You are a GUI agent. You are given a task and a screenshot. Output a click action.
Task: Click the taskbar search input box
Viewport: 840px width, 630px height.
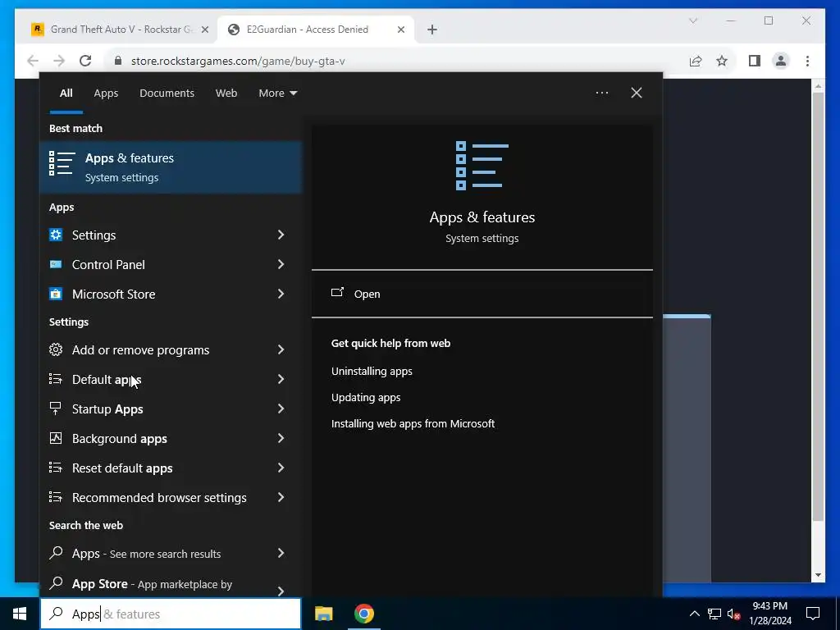[x=171, y=614]
